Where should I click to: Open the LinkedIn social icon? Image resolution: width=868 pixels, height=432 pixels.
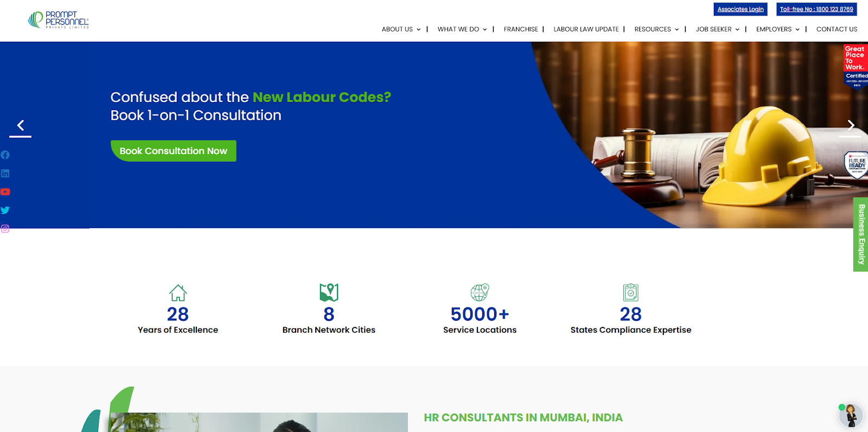5,174
